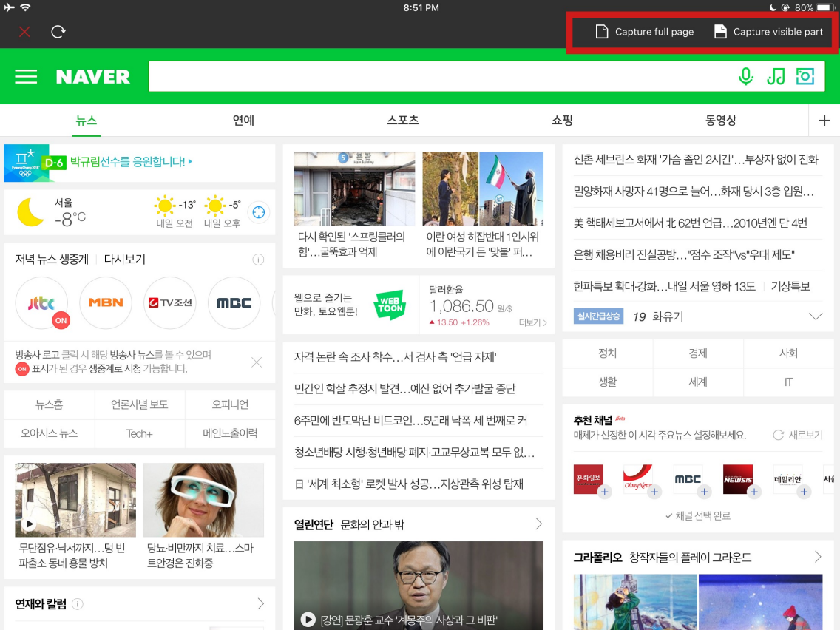
Task: Switch to the 연예 tab
Action: 244,120
